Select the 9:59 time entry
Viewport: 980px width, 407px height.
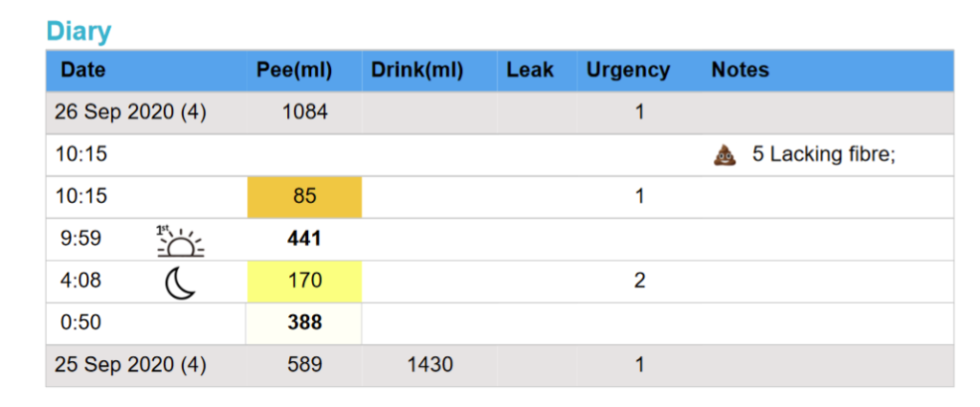(78, 239)
